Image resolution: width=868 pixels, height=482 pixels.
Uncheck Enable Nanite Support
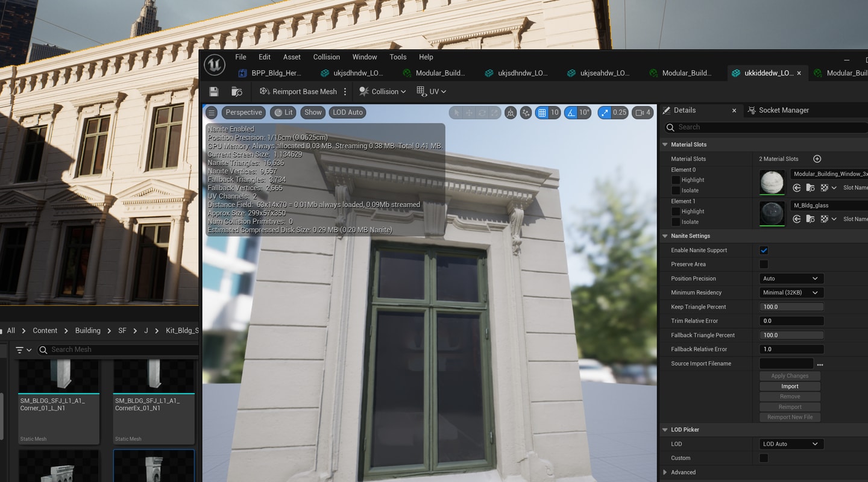pos(764,250)
